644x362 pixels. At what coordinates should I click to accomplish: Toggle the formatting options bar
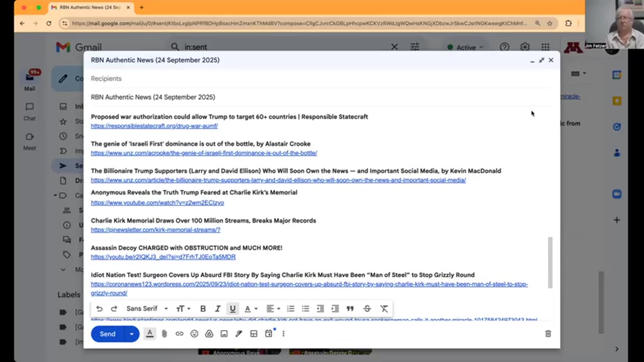click(x=149, y=334)
